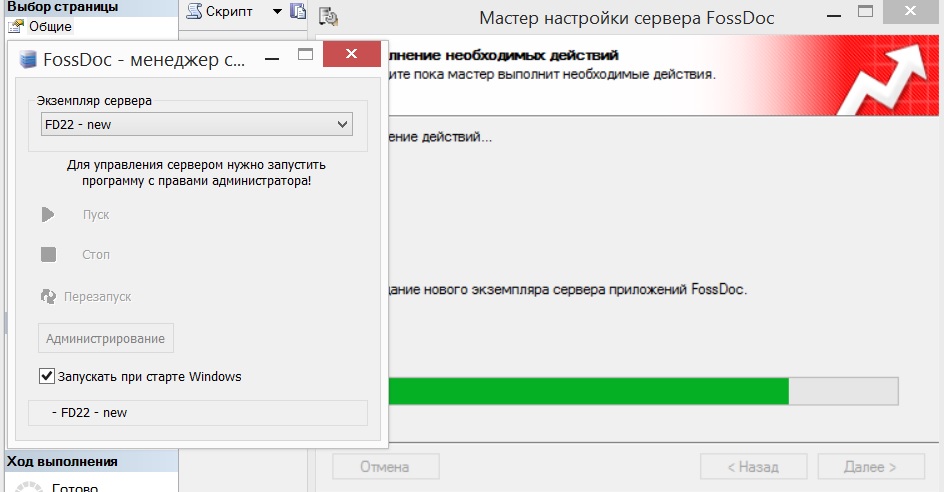944x492 pixels.
Task: Click the Перезапуск restart icon
Action: click(48, 296)
